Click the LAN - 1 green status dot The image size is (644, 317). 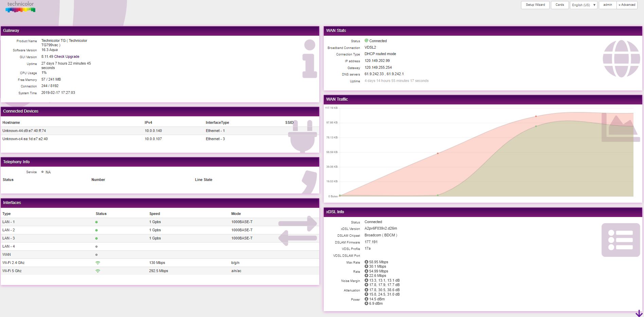tap(96, 222)
